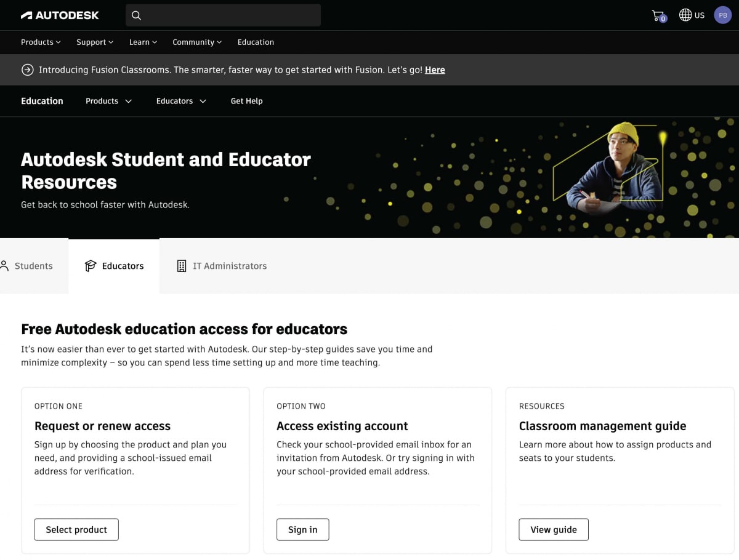Expand the top Products dropdown
Viewport: 739px width, 560px height.
pyautogui.click(x=41, y=42)
